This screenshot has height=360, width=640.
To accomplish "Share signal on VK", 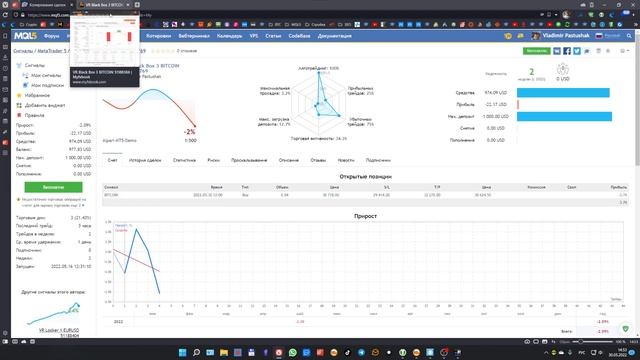I will pyautogui.click(x=557, y=51).
